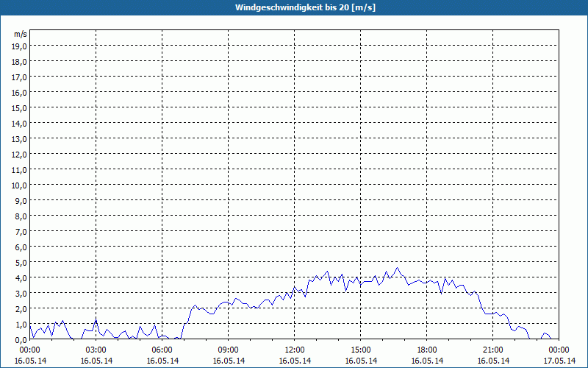Click the 5,0 y-axis label
This screenshot has height=368, width=588.
click(21, 263)
